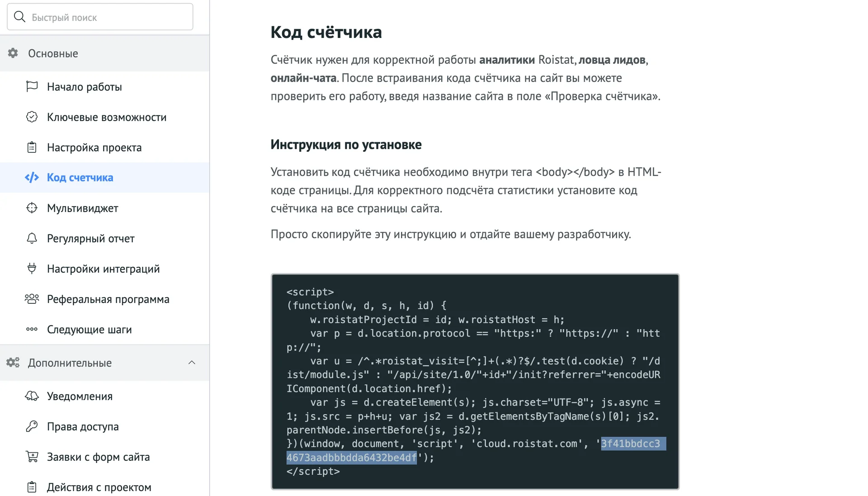
Task: Open Мультивиджет settings
Action: pos(83,208)
